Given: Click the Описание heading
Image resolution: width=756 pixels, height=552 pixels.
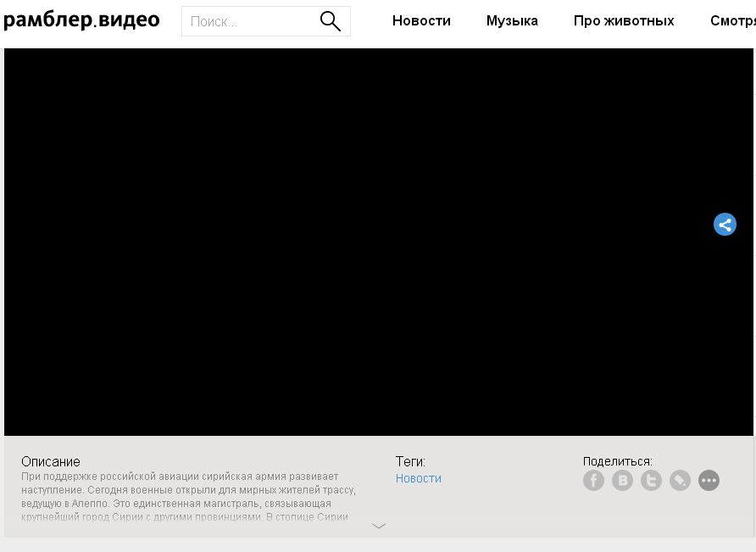Looking at the screenshot, I should click(x=51, y=461).
